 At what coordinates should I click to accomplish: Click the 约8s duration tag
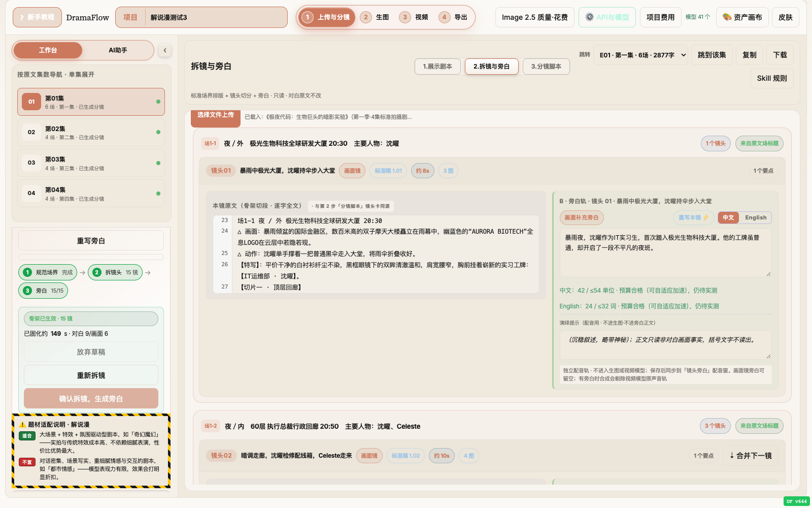click(422, 171)
